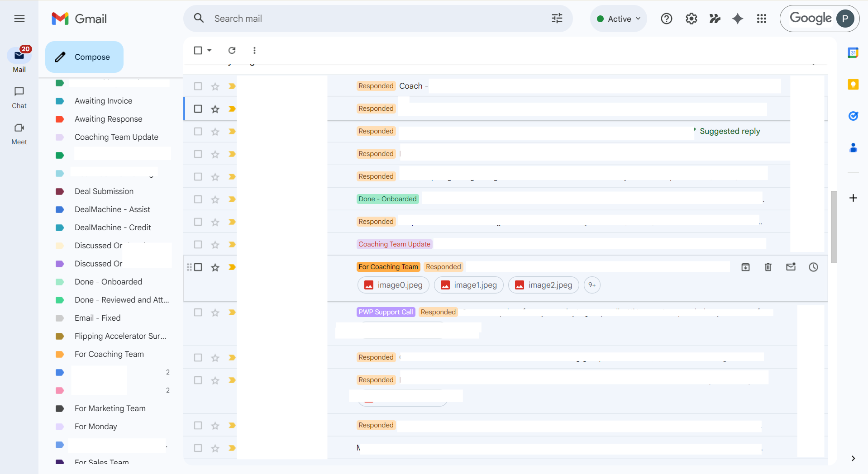Get add-ons with plus icon

(853, 198)
